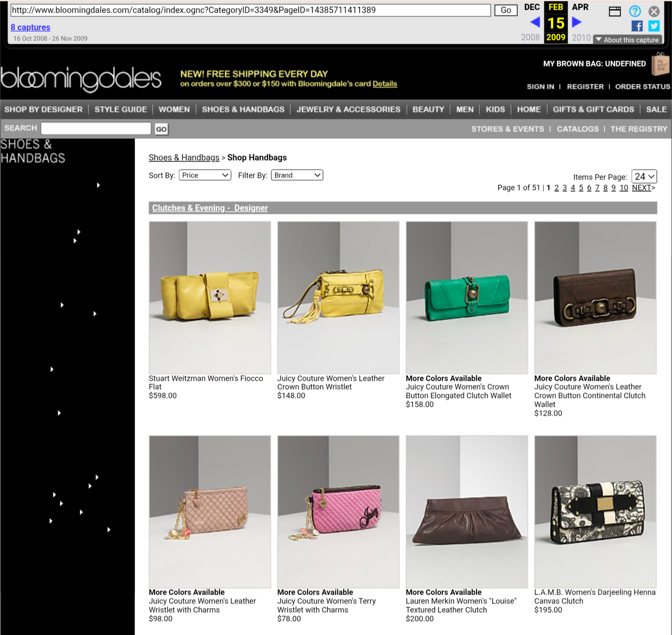Open the Jewelry & Accessories menu

348,109
